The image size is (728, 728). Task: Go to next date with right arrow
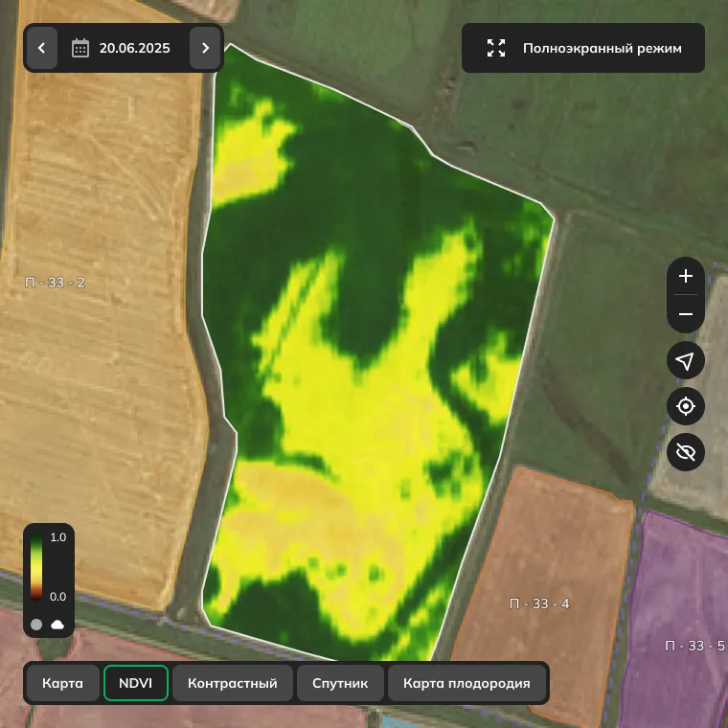pos(205,48)
